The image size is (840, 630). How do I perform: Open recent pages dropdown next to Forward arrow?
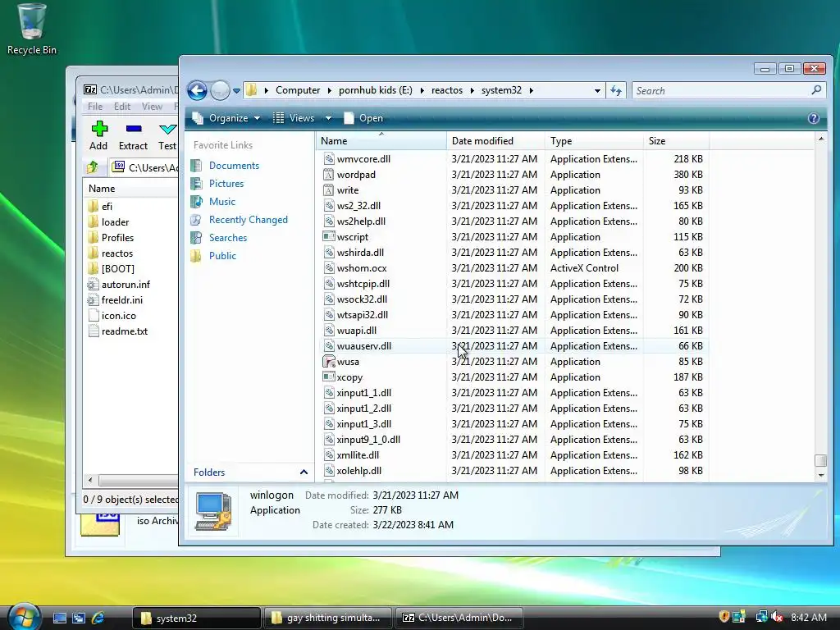click(236, 90)
